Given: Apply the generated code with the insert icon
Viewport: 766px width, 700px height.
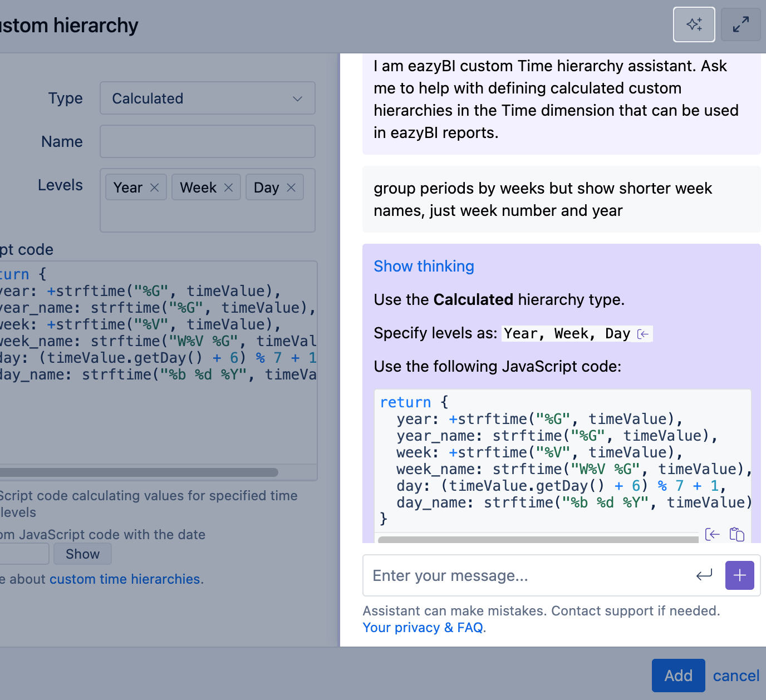Looking at the screenshot, I should click(x=712, y=534).
